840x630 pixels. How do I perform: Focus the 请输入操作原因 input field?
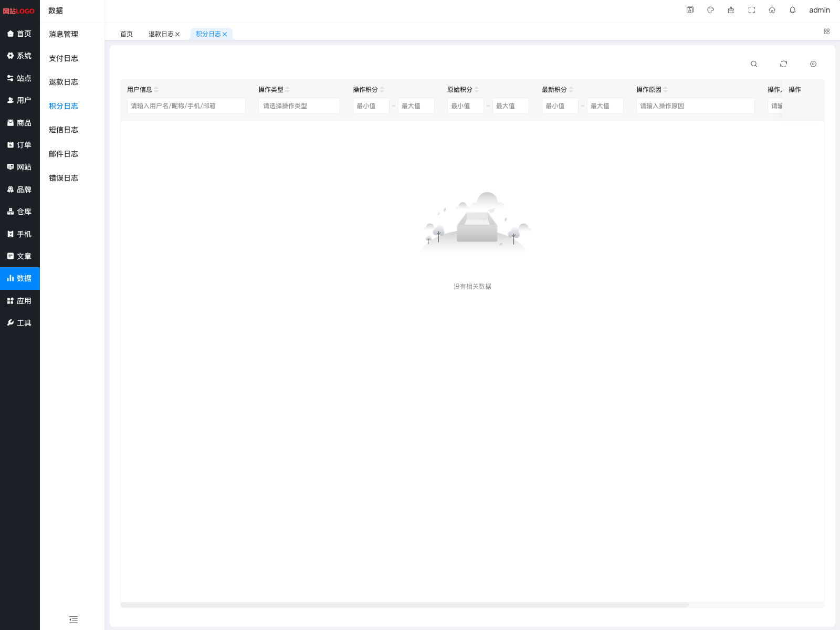[695, 106]
